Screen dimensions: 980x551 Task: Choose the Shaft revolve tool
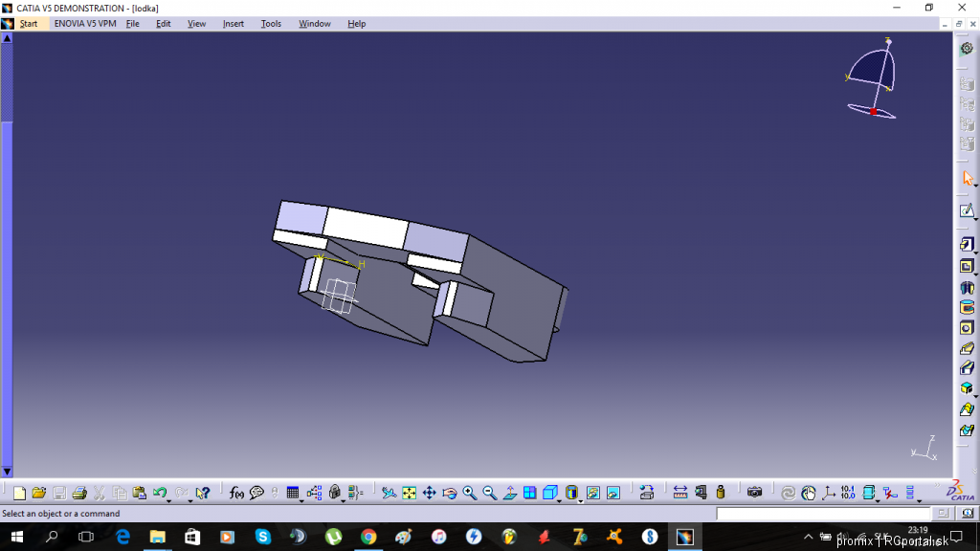pos(967,287)
